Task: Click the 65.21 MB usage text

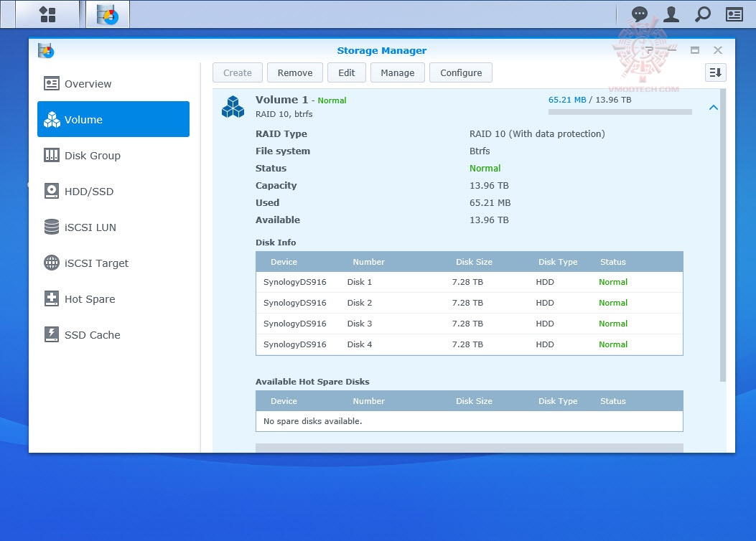Action: point(567,100)
